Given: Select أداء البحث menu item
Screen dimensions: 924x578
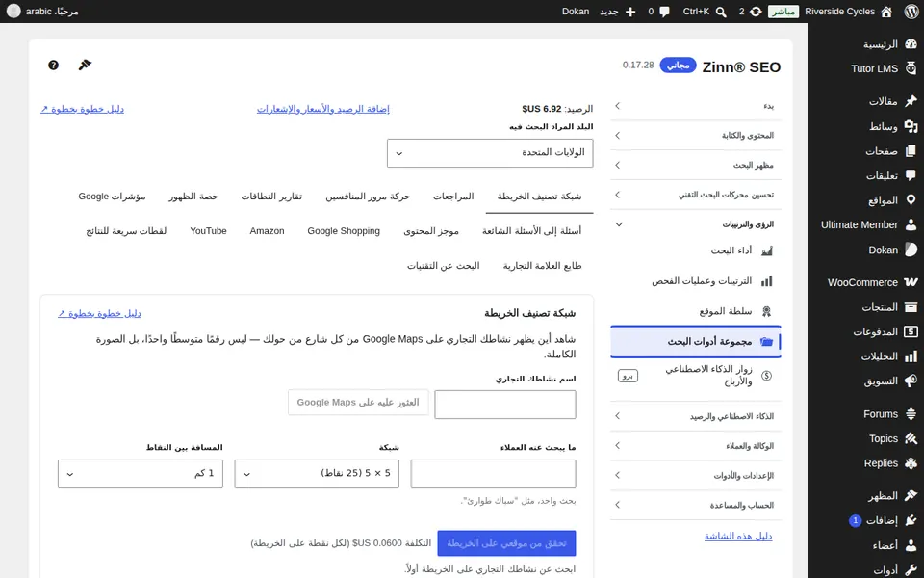Looking at the screenshot, I should click(696, 250).
